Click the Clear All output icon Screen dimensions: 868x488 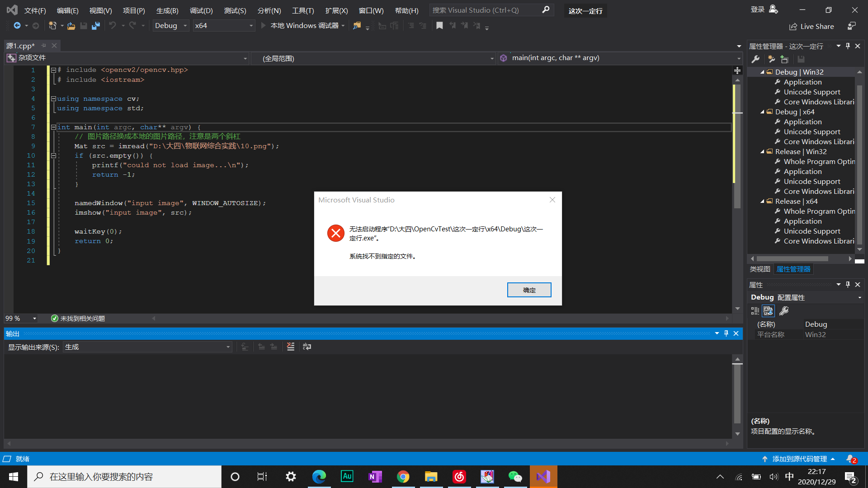[291, 347]
